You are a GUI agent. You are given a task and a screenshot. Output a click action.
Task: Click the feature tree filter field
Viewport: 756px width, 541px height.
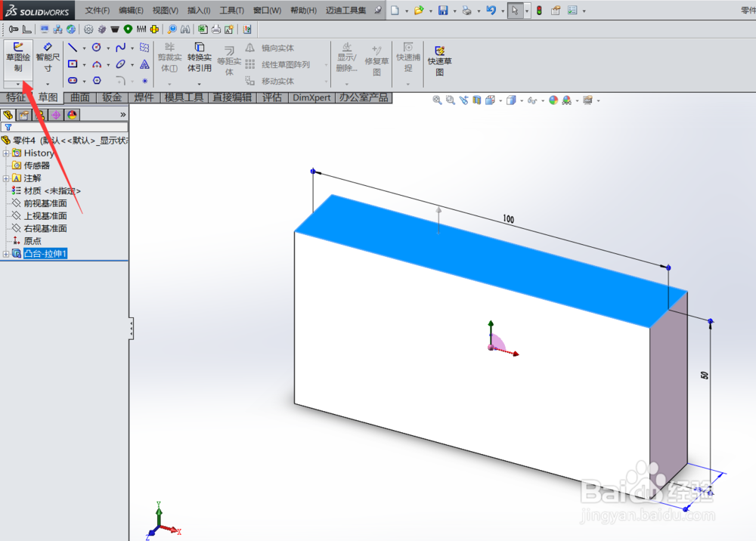click(64, 127)
